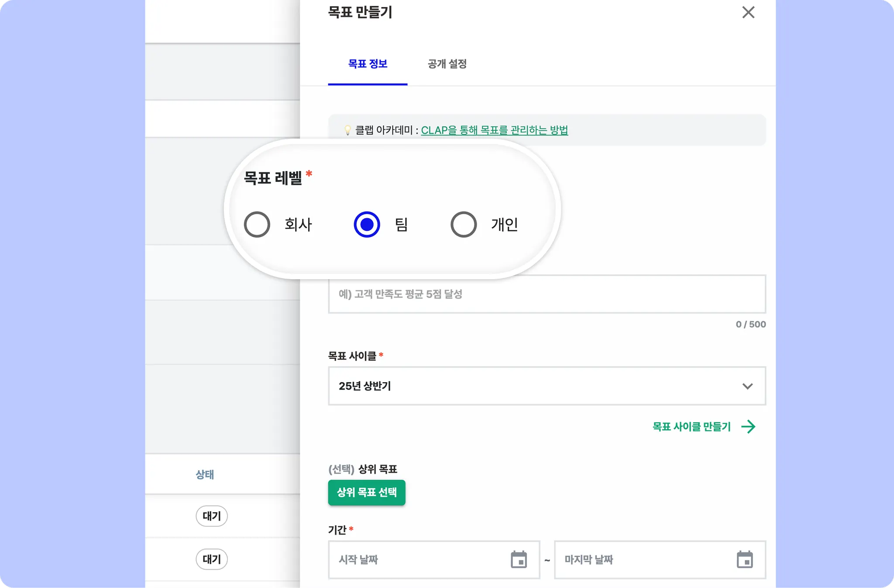This screenshot has width=894, height=588.
Task: Close the 목표 만들기 panel with X
Action: 748,12
